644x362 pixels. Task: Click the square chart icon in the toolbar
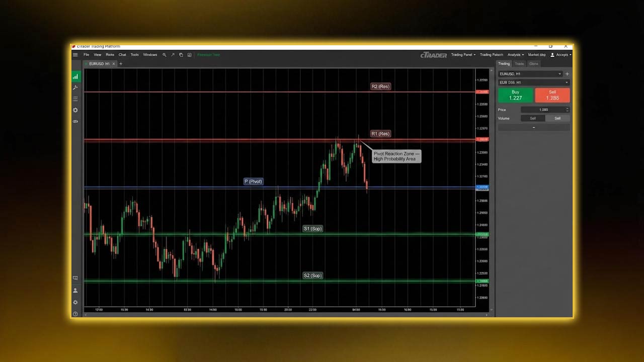pyautogui.click(x=190, y=55)
